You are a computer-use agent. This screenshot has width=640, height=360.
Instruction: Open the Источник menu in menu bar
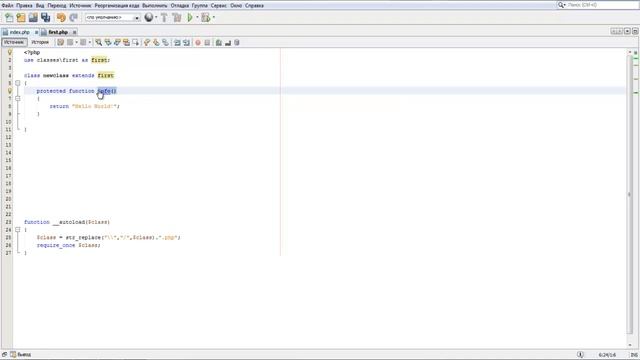click(x=80, y=6)
